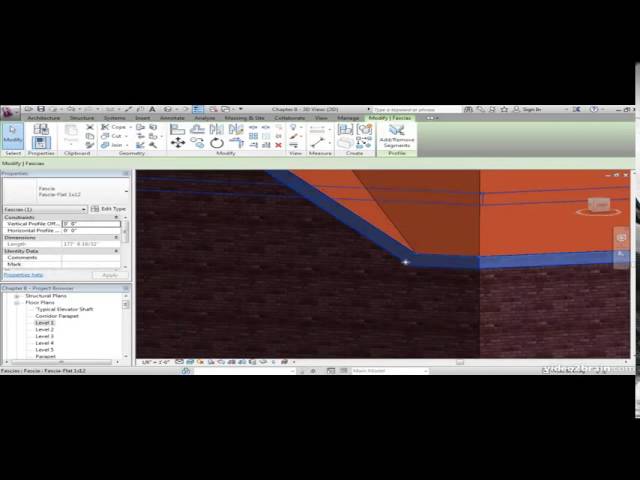640x480 pixels.
Task: Open the Manage ribbon tab
Action: coord(348,118)
